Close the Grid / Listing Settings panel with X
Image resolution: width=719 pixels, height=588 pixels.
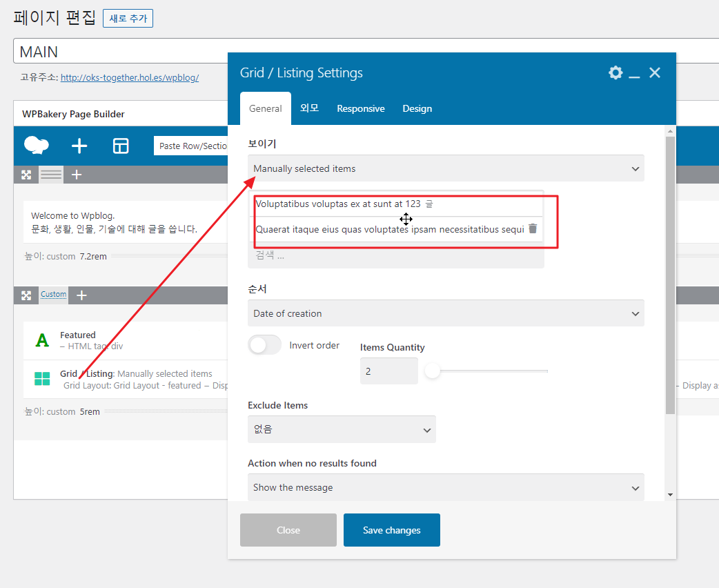(655, 72)
